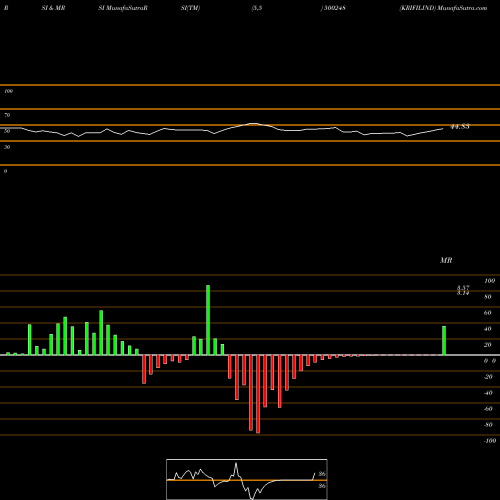Click the RSI 70 level label

[x=7, y=115]
